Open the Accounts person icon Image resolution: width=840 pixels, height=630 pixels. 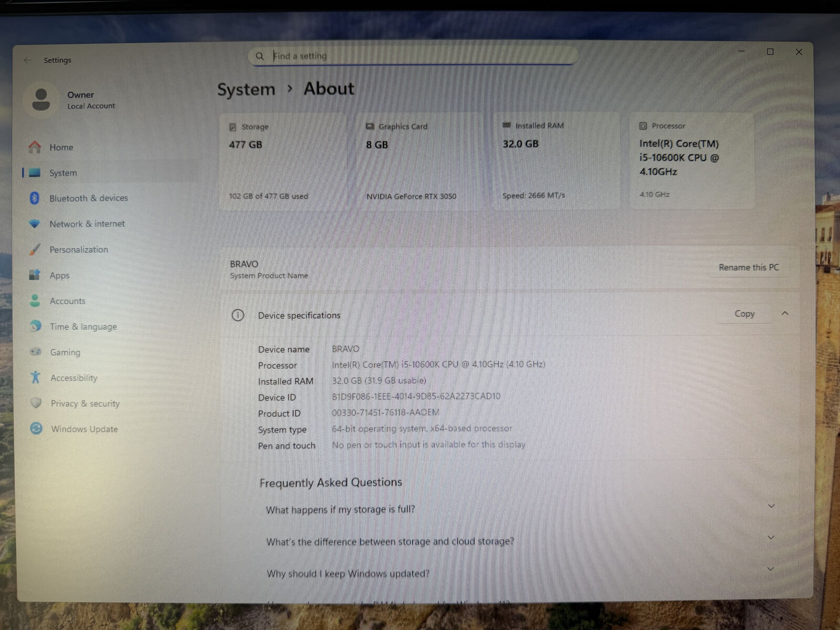(35, 301)
